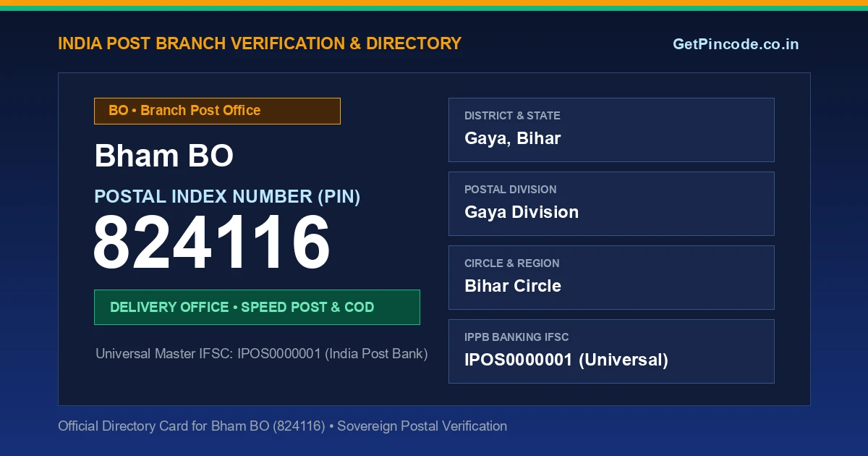
Task: Click the Official Directory Card footer text
Action: pyautogui.click(x=282, y=426)
